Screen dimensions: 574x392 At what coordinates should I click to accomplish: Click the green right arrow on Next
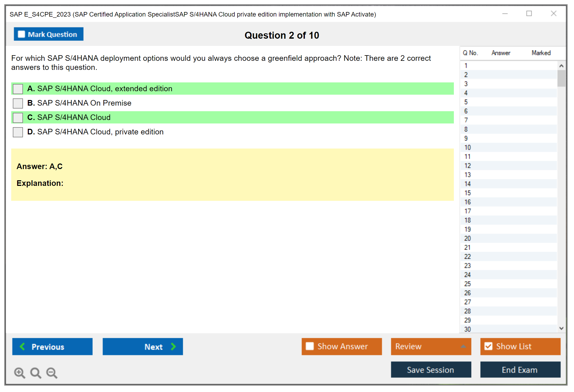(173, 346)
